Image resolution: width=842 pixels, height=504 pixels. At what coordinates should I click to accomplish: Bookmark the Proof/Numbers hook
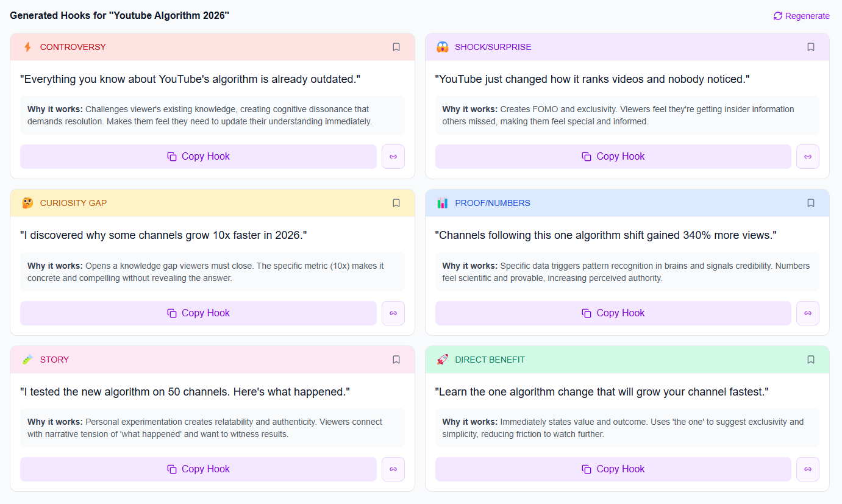tap(811, 203)
